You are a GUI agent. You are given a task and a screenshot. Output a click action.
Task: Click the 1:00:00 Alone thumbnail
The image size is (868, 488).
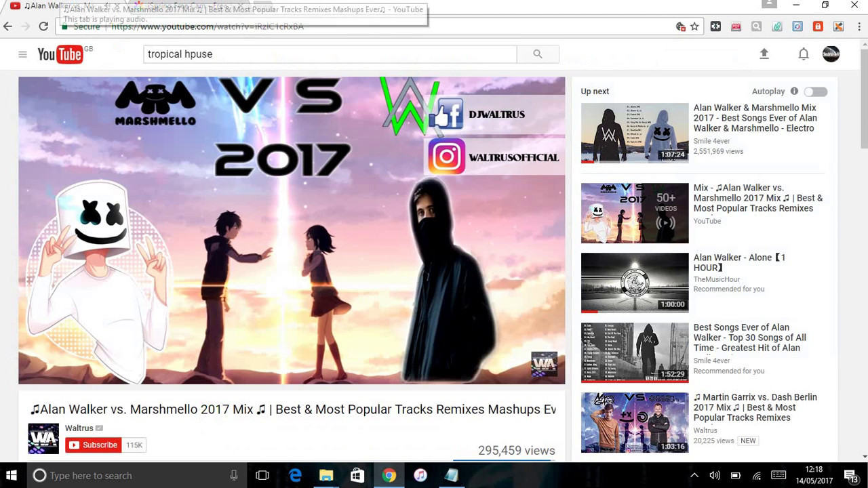point(635,283)
